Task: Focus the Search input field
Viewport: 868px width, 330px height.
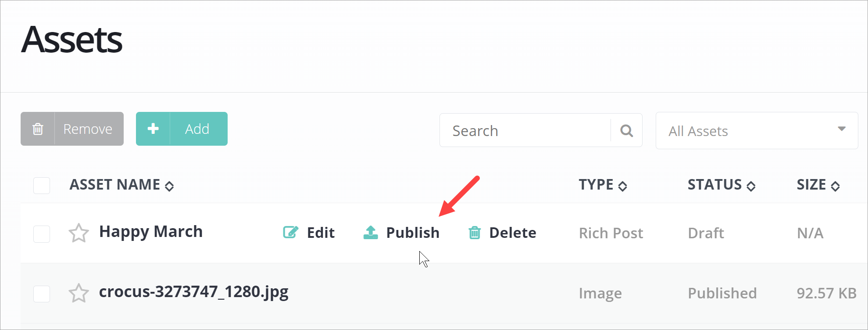Action: (x=525, y=131)
